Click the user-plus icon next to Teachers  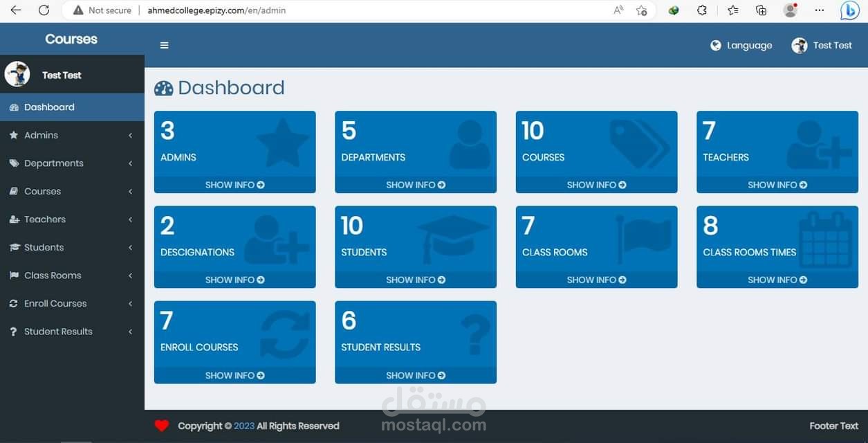(14, 219)
